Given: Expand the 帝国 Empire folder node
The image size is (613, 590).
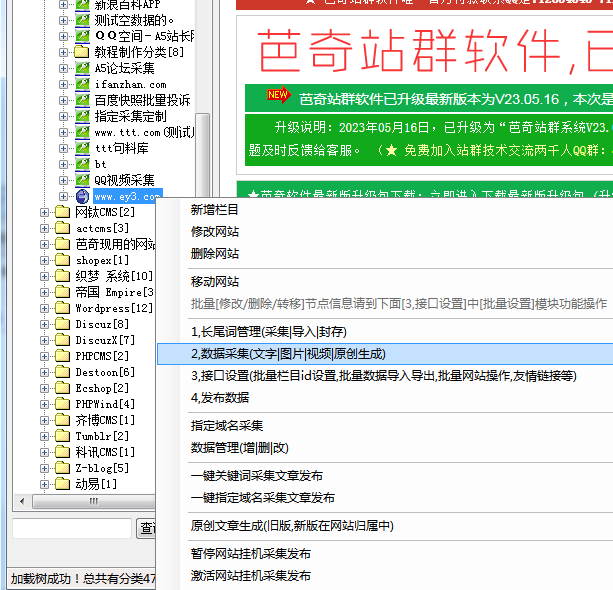Looking at the screenshot, I should [x=44, y=292].
